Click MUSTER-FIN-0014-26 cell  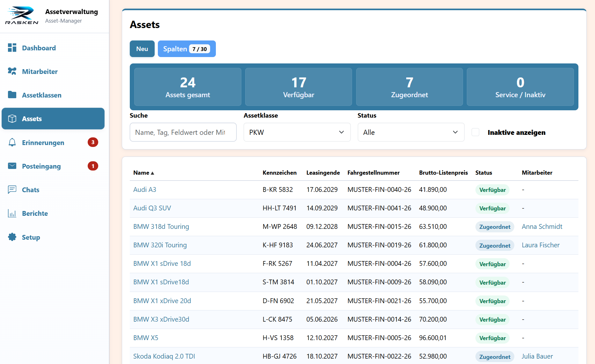pyautogui.click(x=379, y=319)
